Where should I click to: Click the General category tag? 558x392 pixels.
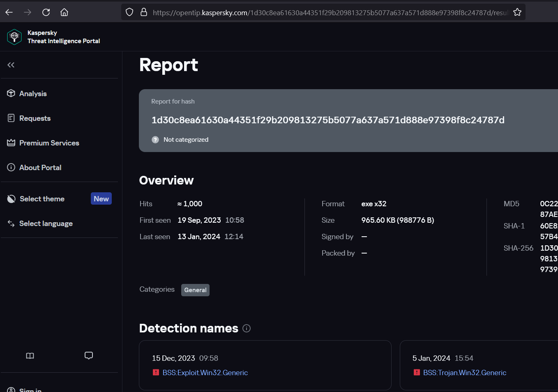pos(195,290)
